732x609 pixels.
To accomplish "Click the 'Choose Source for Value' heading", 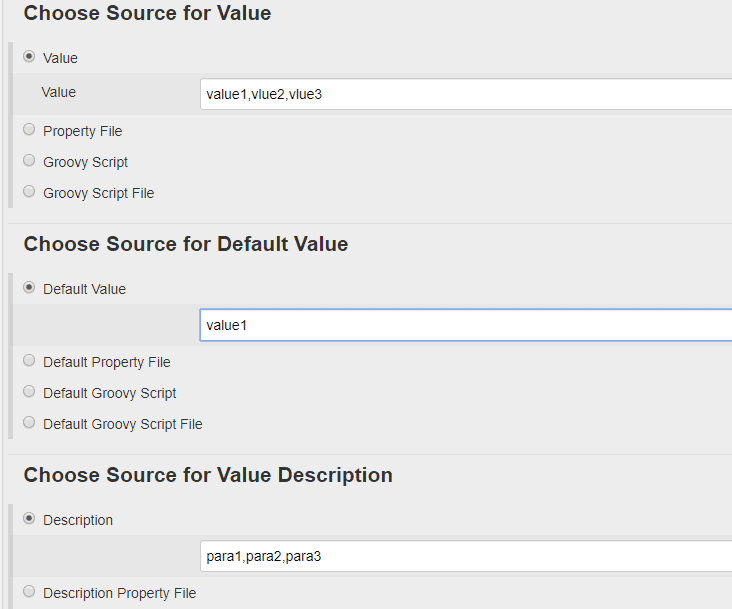I will 147,14.
